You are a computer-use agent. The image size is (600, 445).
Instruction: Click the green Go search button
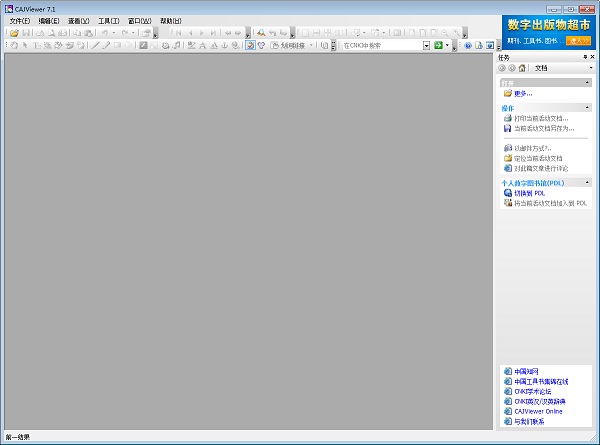pos(437,46)
